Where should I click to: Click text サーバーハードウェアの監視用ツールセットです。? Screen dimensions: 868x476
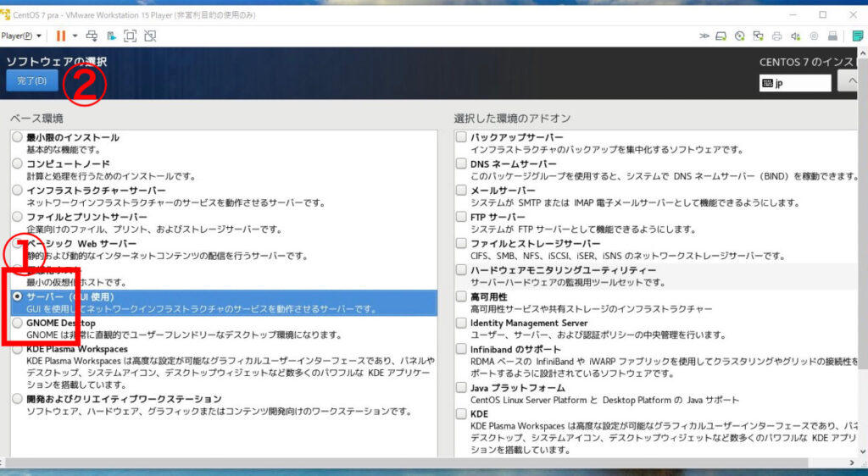[568, 283]
